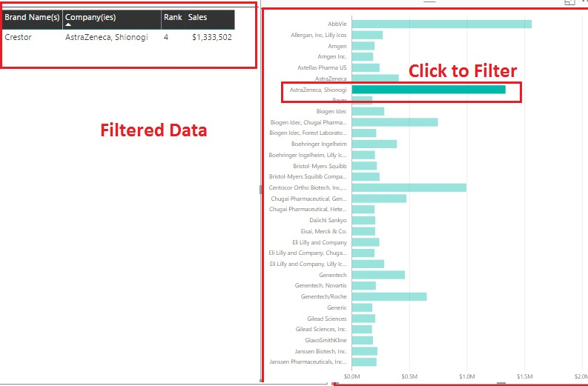Screen dimensions: 588x386
Task: Select the Crestor cell in the table
Action: [x=18, y=37]
